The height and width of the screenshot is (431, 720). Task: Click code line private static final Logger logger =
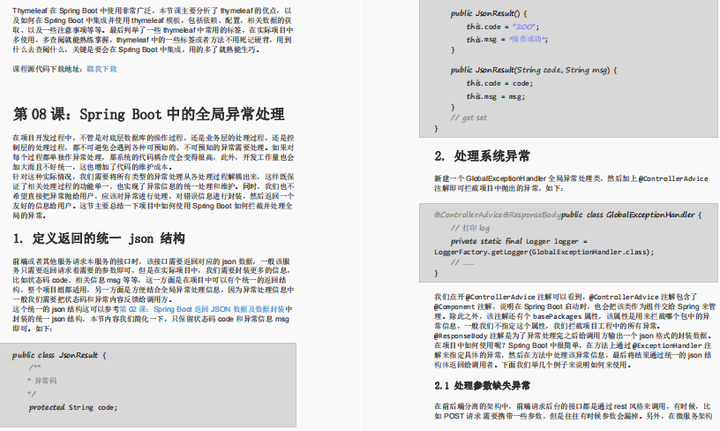point(519,241)
